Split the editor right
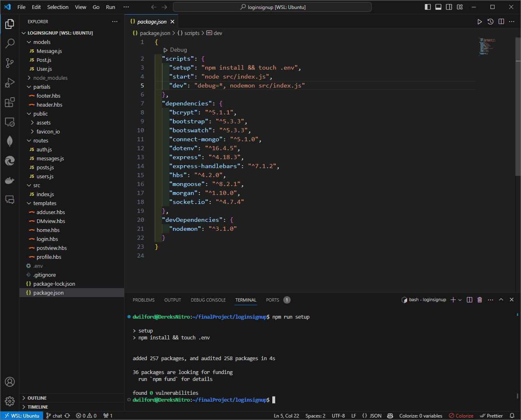 pyautogui.click(x=501, y=22)
